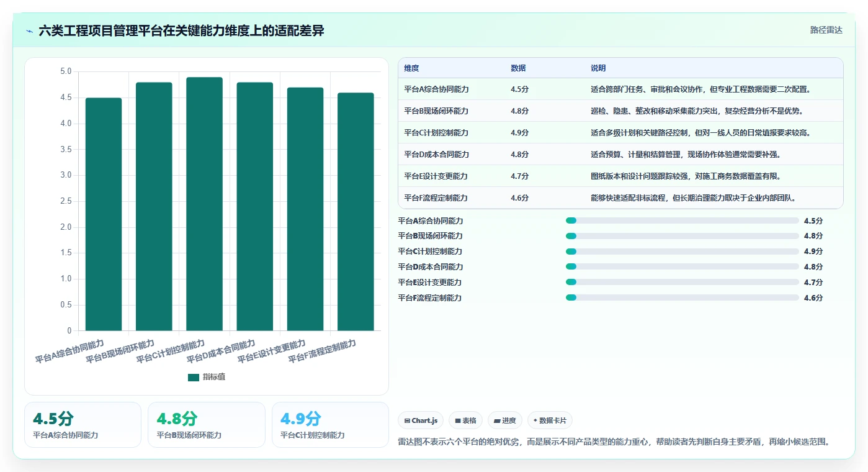Click the page title 六类工程项目管理平台
This screenshot has width=868, height=472.
tap(181, 30)
